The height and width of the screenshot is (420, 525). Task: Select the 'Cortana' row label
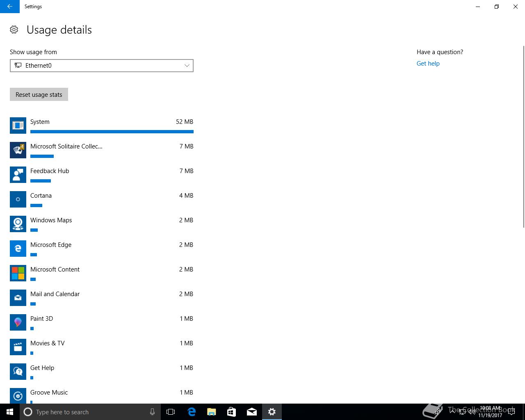[41, 196]
